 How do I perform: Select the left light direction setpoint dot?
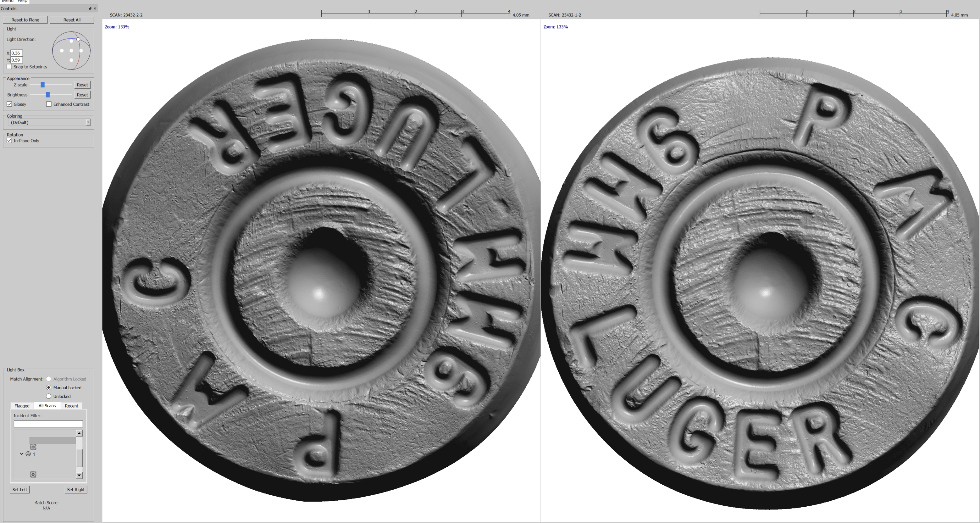tap(62, 51)
